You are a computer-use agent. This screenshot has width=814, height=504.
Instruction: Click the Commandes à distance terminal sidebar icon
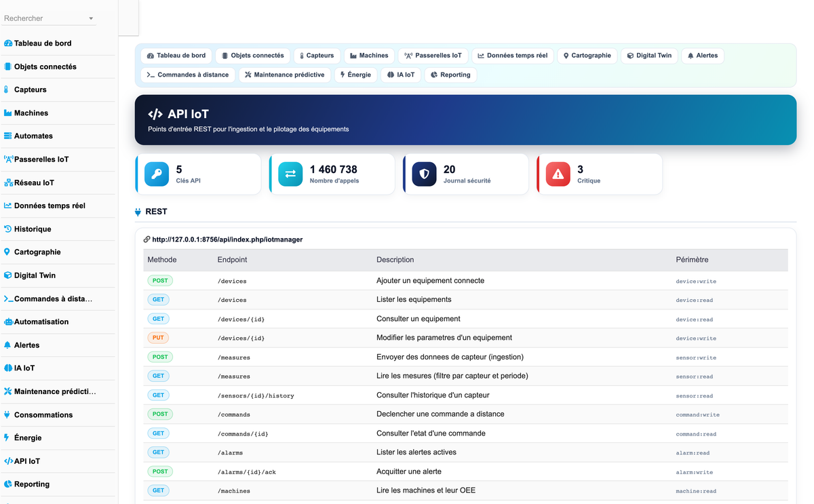(8, 298)
